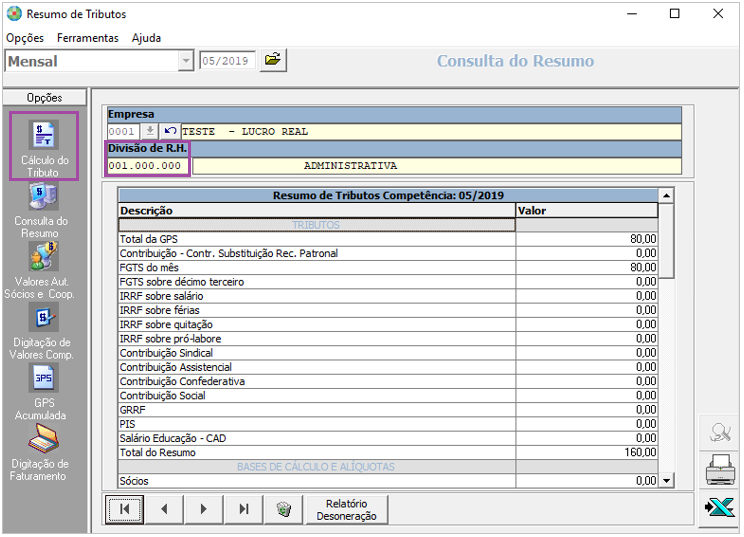Click the Divisão de R.H. code field
Image resolution: width=744 pixels, height=537 pixels.
[x=148, y=166]
